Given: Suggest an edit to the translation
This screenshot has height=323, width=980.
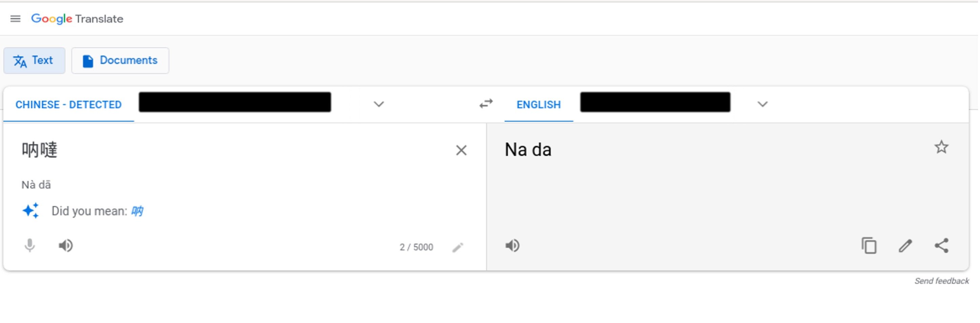Looking at the screenshot, I should pos(906,246).
